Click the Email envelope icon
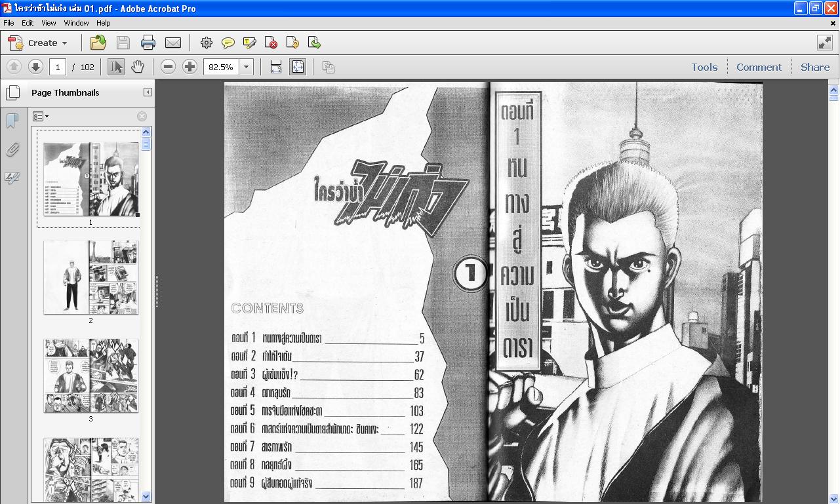Screen dimensions: 840x504 173,43
